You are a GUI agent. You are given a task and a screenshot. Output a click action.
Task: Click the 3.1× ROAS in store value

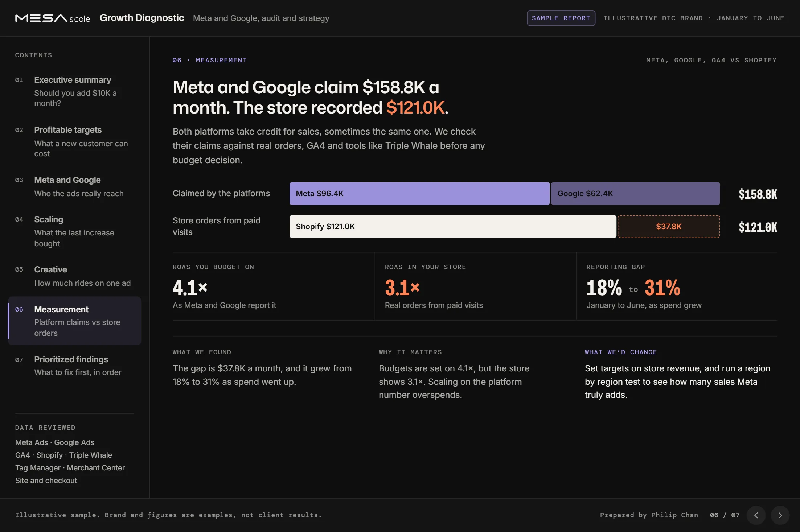tap(402, 288)
